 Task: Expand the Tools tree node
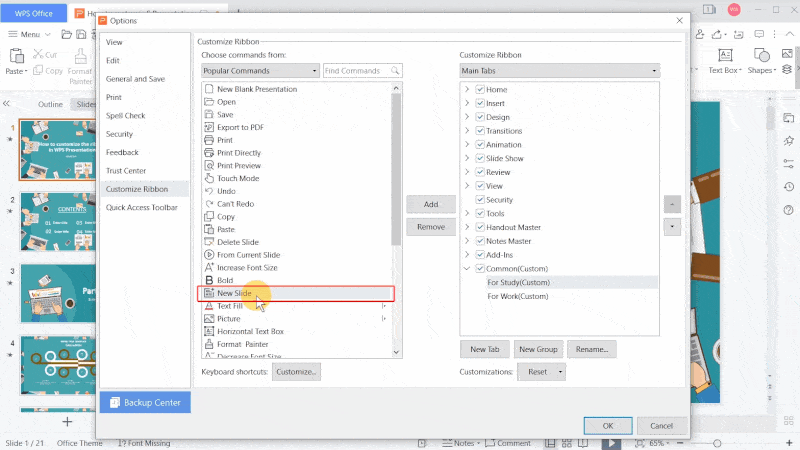[467, 213]
